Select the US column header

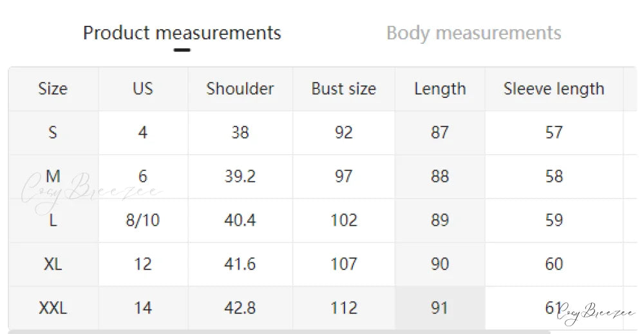click(x=142, y=89)
